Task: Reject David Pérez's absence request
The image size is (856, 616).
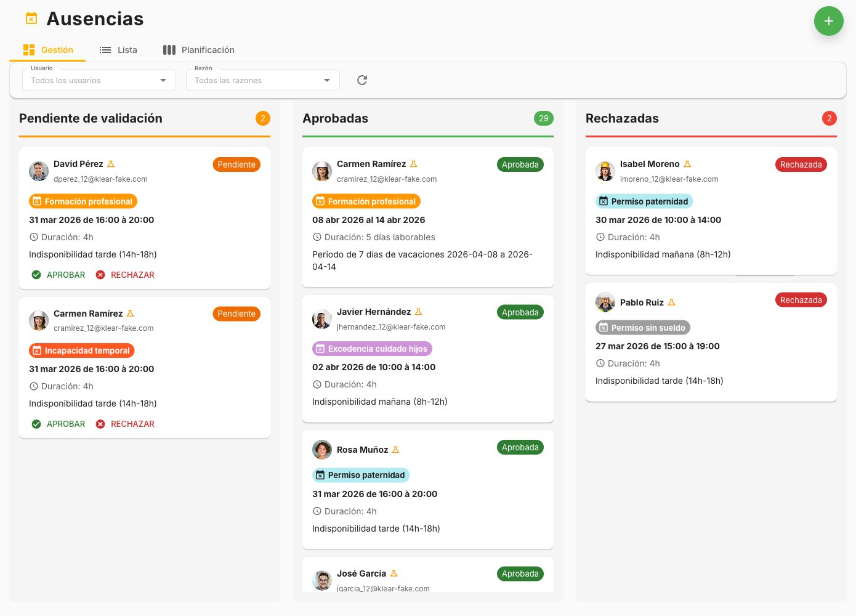Action: click(125, 275)
